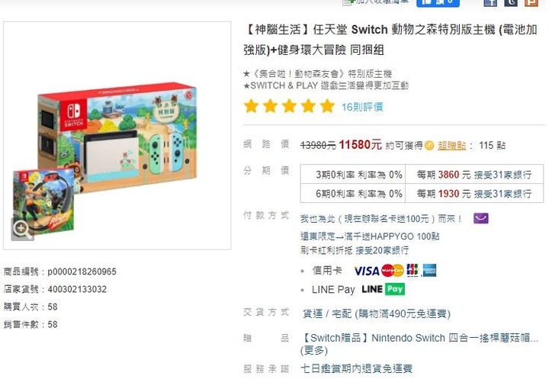The height and width of the screenshot is (392, 549).
Task: Open the Switch贈品 mushroom cap gift link
Action: coord(419,338)
